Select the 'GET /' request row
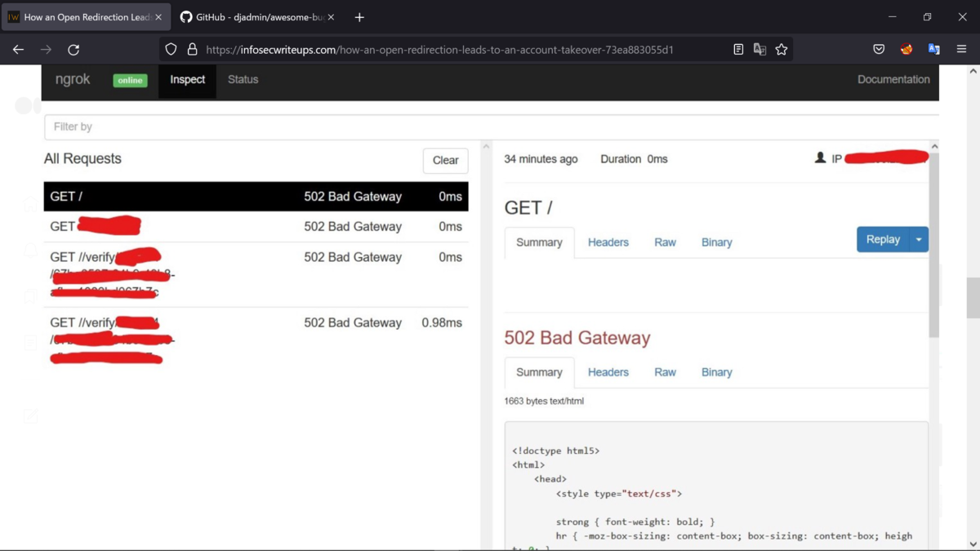Image resolution: width=980 pixels, height=551 pixels. point(256,197)
